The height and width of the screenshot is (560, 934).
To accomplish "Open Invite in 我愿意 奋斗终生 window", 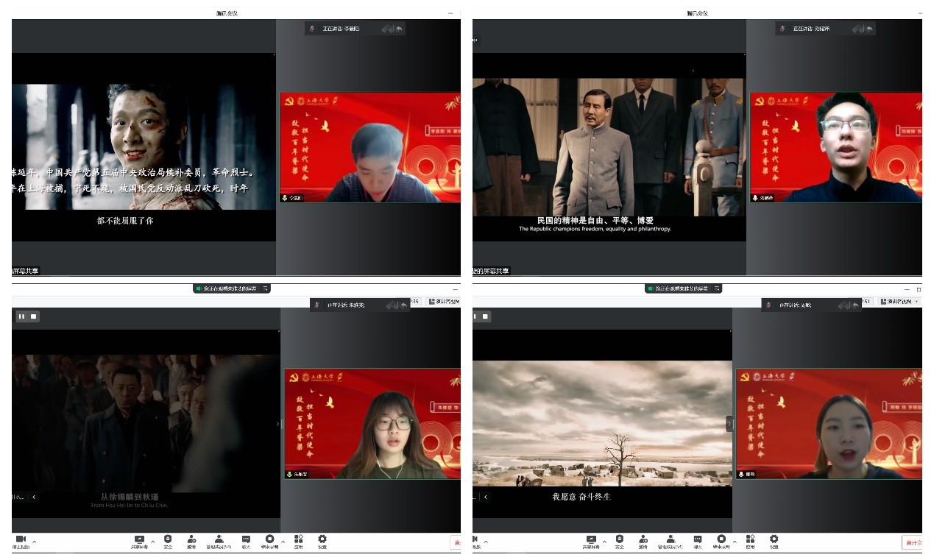I will click(x=643, y=542).
